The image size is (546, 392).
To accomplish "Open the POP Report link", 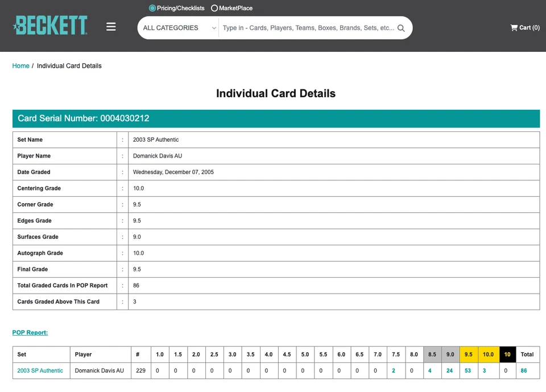I will point(30,333).
